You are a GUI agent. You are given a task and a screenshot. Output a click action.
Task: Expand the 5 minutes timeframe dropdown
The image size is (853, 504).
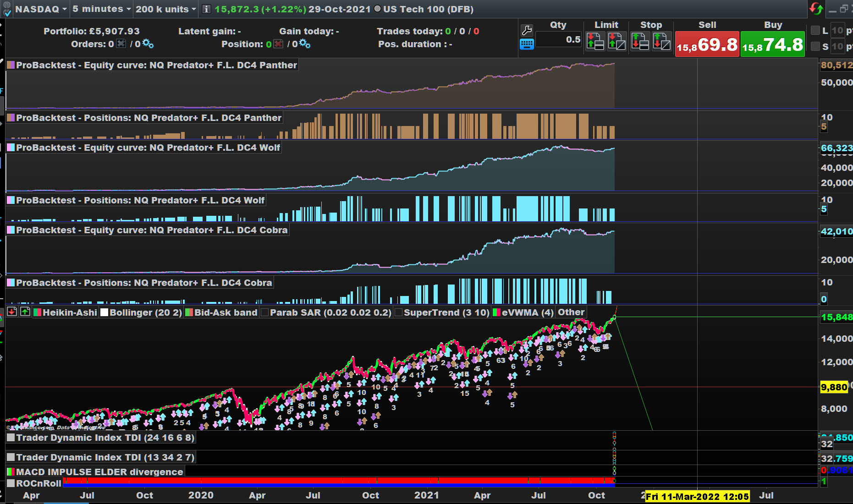coord(101,9)
